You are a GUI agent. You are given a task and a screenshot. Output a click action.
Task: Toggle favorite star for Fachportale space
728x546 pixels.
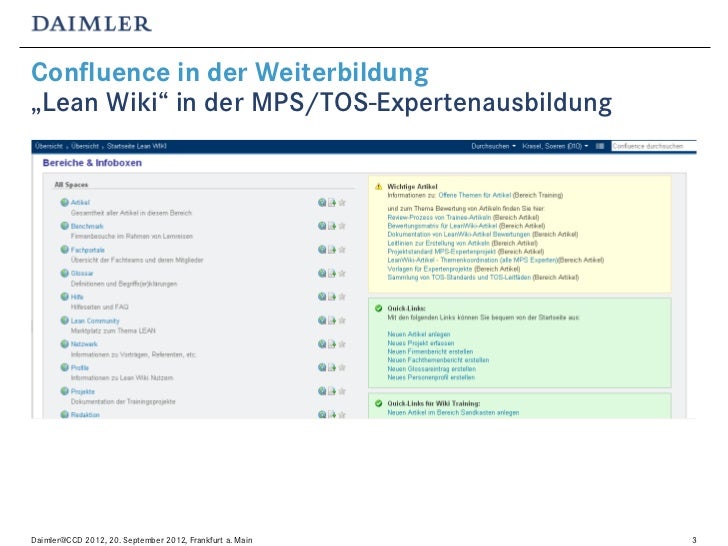pyautogui.click(x=342, y=249)
